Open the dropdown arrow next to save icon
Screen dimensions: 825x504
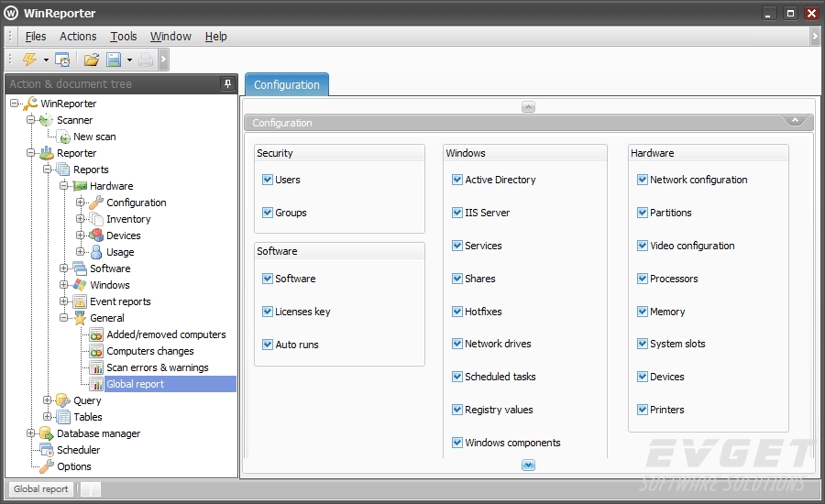(129, 60)
